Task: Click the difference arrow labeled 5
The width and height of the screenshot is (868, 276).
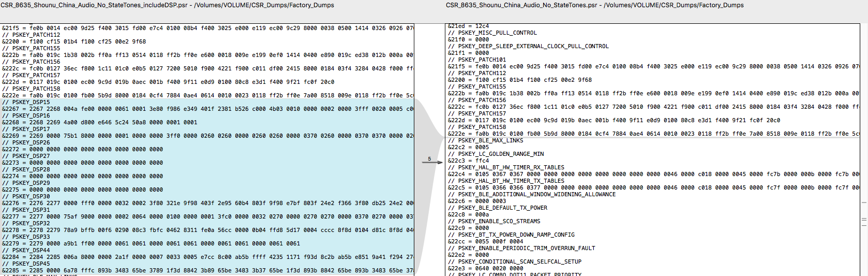Action: coord(432,162)
